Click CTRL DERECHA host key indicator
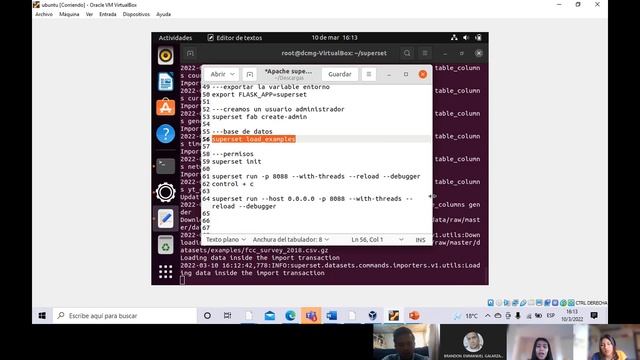 pyautogui.click(x=591, y=303)
